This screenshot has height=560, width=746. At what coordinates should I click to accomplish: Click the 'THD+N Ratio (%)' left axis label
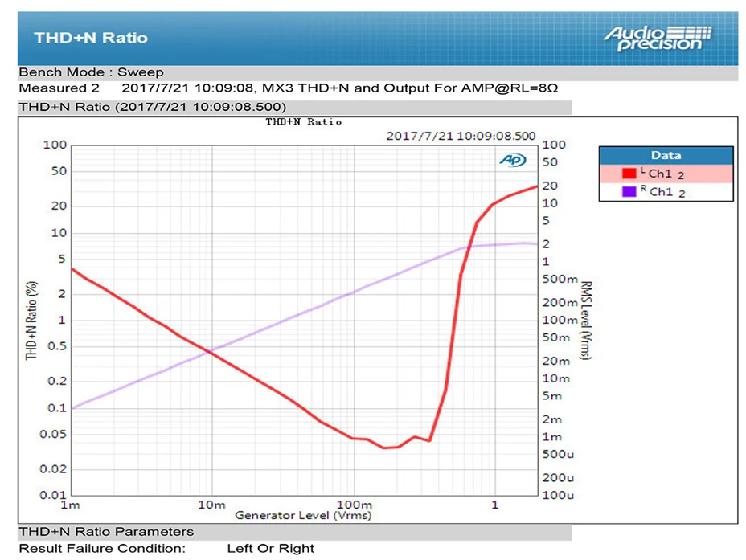(31, 321)
